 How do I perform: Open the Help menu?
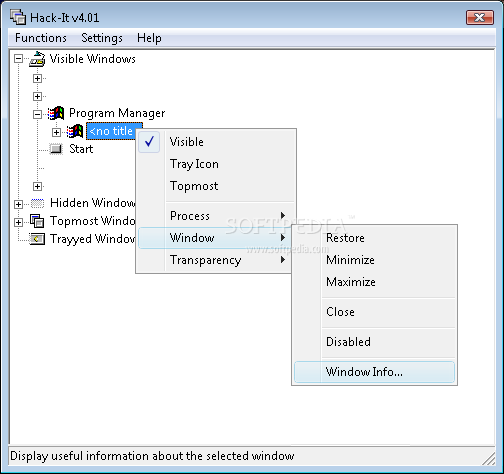(x=149, y=38)
